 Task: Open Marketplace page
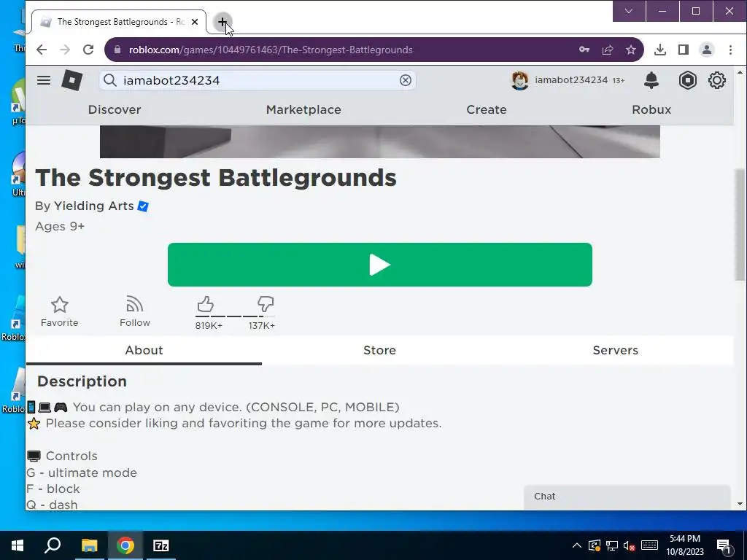(x=303, y=109)
